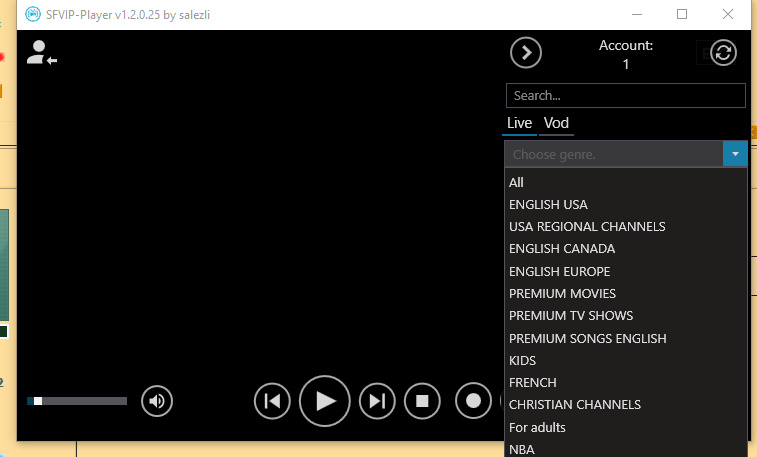Start playback with Play button
757x457 pixels.
click(324, 401)
